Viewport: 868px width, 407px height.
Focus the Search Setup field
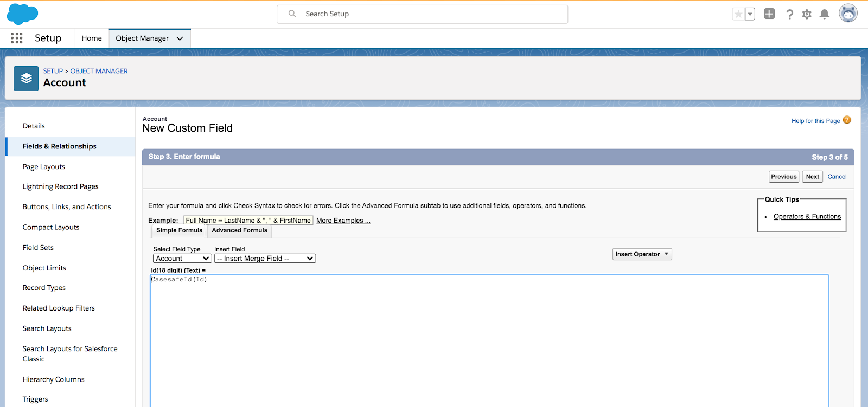422,14
